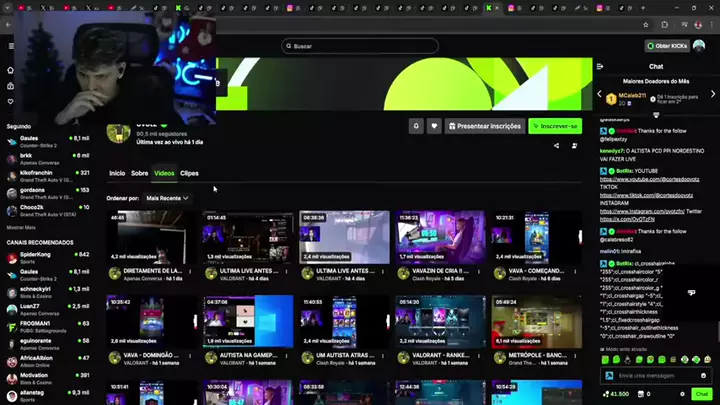Collapse the chat panel with arrow icon
Screen dimensions: 720x405
pyautogui.click(x=600, y=67)
